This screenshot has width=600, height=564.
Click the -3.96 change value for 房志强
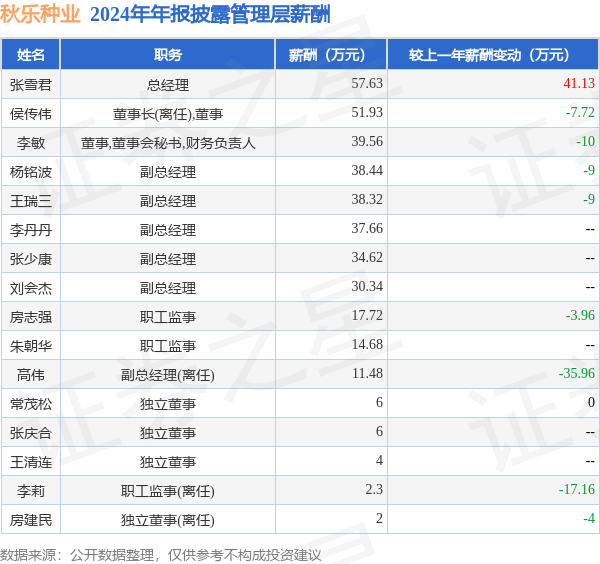579,316
